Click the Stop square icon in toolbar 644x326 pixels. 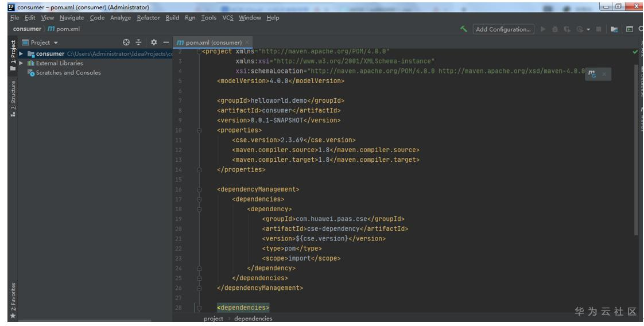tap(599, 29)
